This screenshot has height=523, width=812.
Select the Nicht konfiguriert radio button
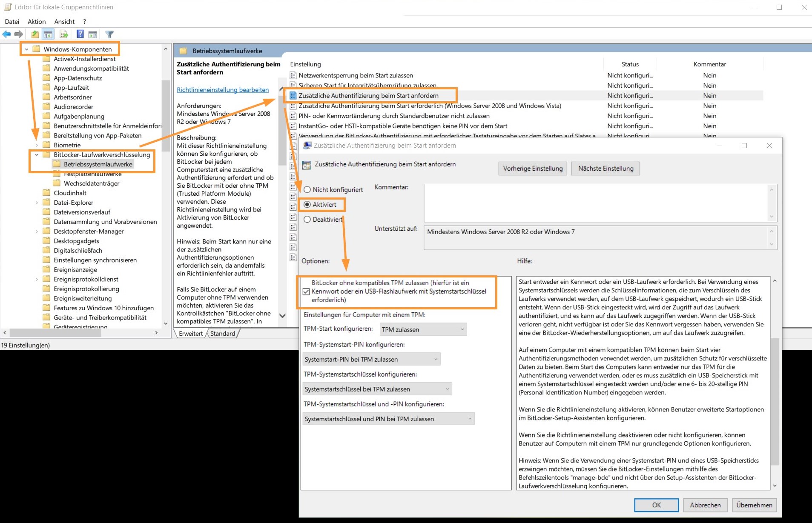[x=307, y=190]
